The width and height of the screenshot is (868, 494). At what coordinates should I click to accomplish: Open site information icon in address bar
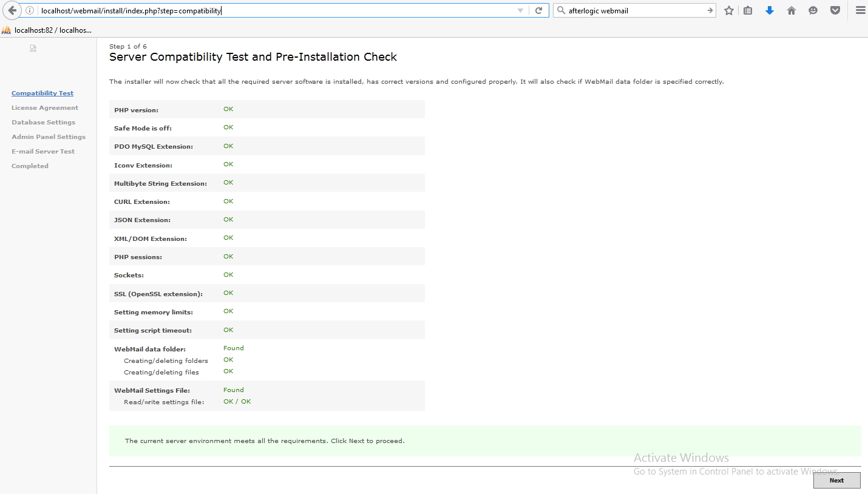pos(29,10)
